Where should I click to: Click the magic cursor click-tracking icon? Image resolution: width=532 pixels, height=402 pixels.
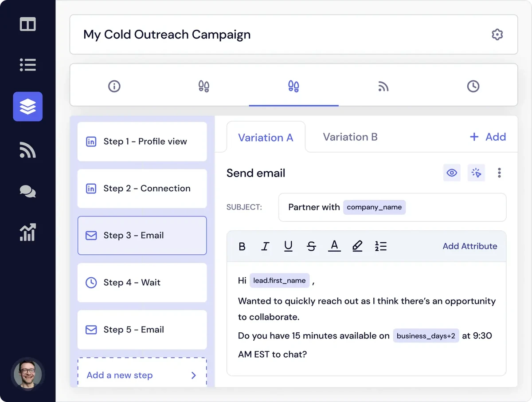click(x=476, y=173)
